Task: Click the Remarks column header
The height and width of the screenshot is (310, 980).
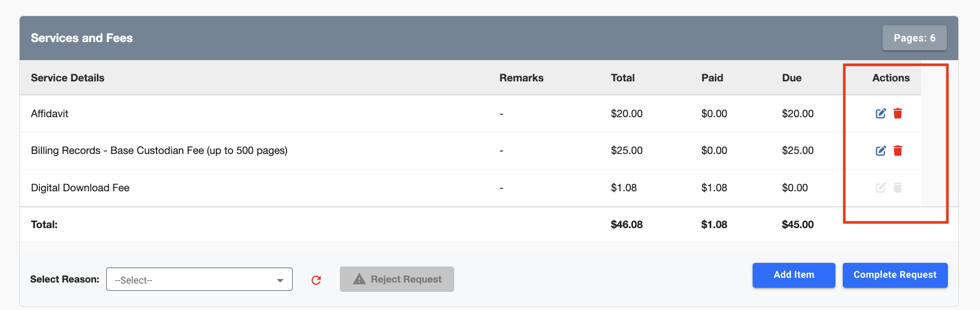Action: [x=521, y=78]
